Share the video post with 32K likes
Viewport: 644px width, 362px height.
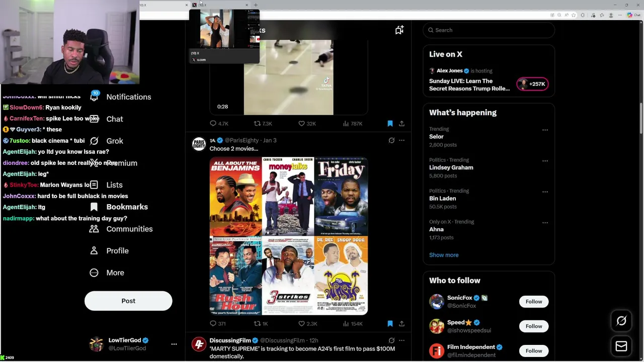coord(401,123)
